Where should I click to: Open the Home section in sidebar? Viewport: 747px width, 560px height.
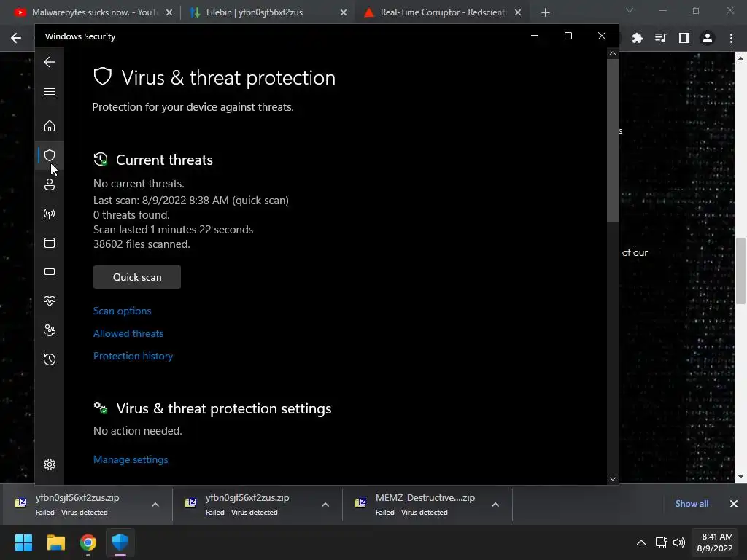click(x=50, y=125)
